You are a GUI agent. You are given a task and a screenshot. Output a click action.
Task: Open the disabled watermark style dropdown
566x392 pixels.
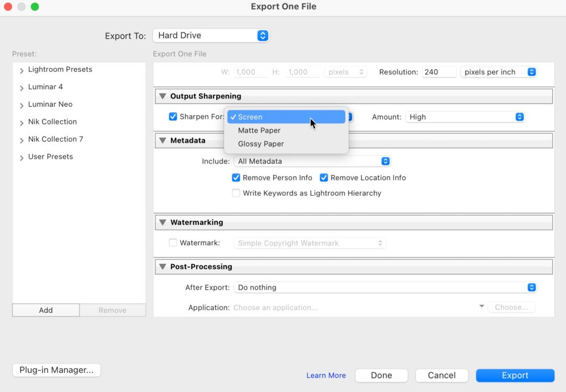point(310,243)
